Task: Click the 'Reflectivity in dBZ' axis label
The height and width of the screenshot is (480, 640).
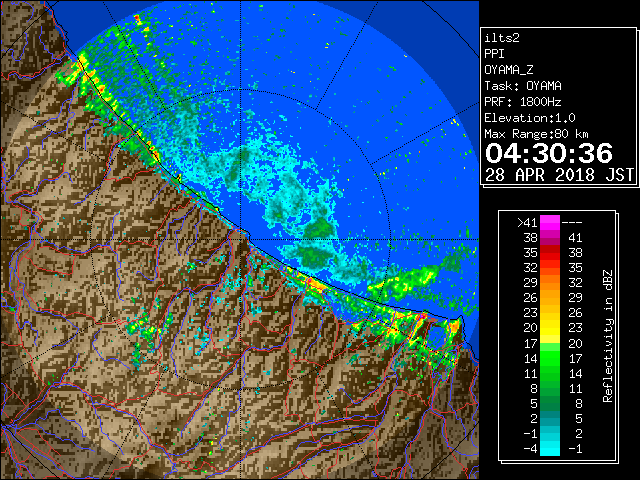Action: pyautogui.click(x=608, y=336)
